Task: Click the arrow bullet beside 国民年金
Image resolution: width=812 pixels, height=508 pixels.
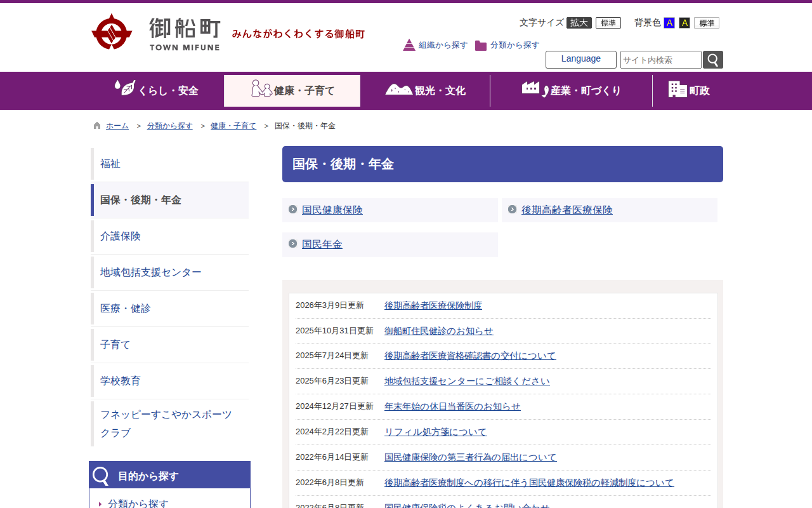Action: 292,244
